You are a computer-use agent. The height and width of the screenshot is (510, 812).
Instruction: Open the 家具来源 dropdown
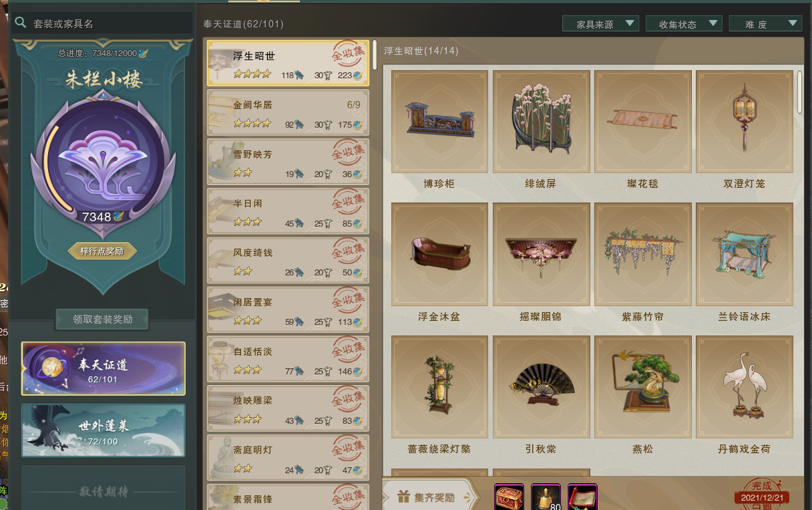(601, 24)
